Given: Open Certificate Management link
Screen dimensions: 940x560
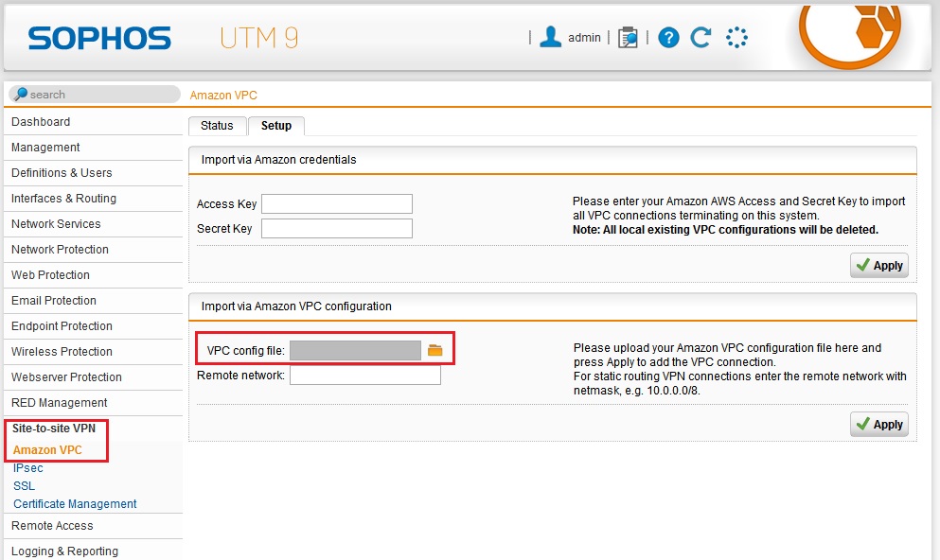Looking at the screenshot, I should point(75,503).
